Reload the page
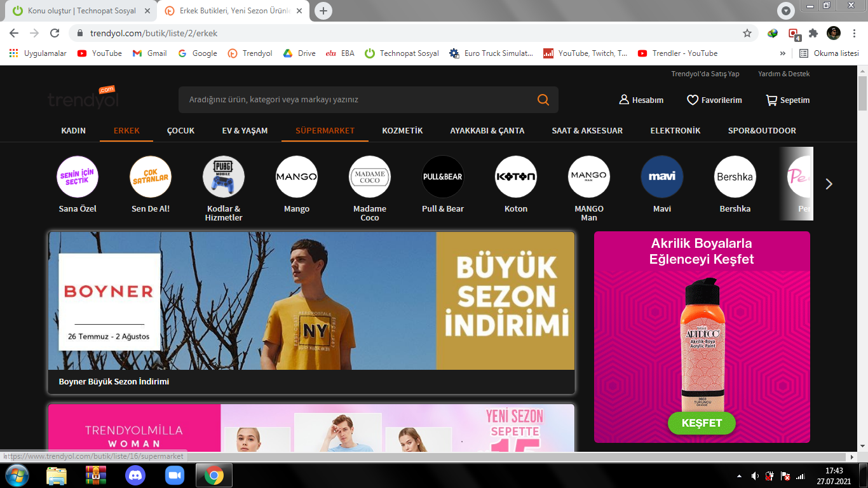Viewport: 868px width, 488px height. tap(55, 33)
